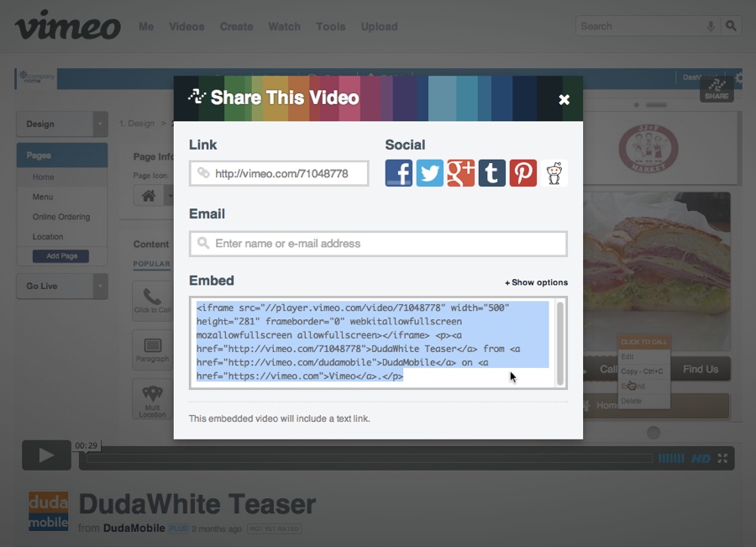Share the video on Facebook

point(399,173)
